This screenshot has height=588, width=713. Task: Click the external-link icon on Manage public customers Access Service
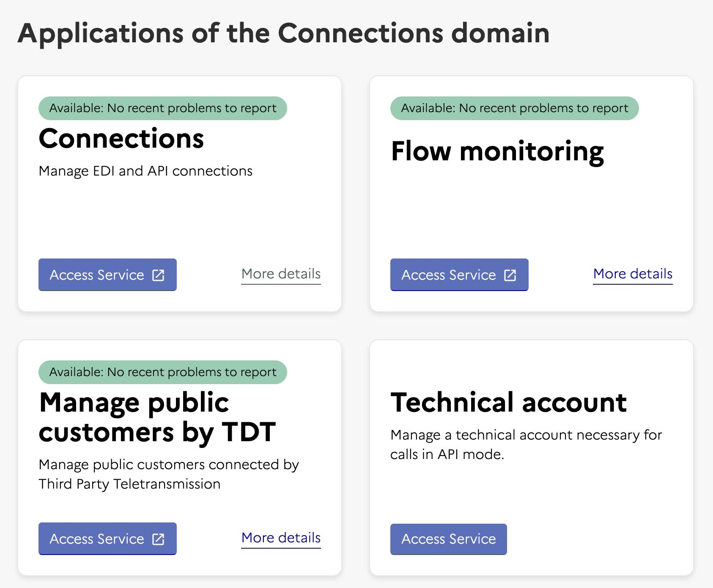pyautogui.click(x=158, y=539)
